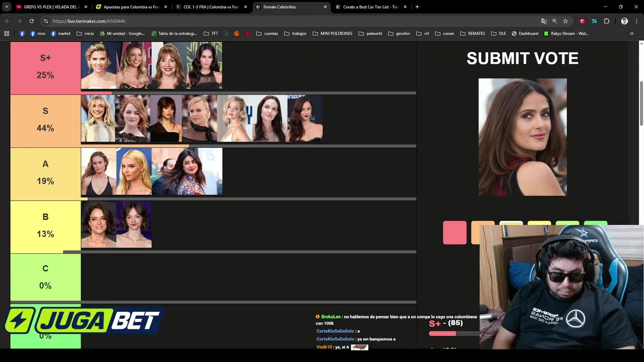Image resolution: width=644 pixels, height=362 pixels.
Task: Click the large portrait under SUBMIT VOTE
Action: [x=522, y=137]
